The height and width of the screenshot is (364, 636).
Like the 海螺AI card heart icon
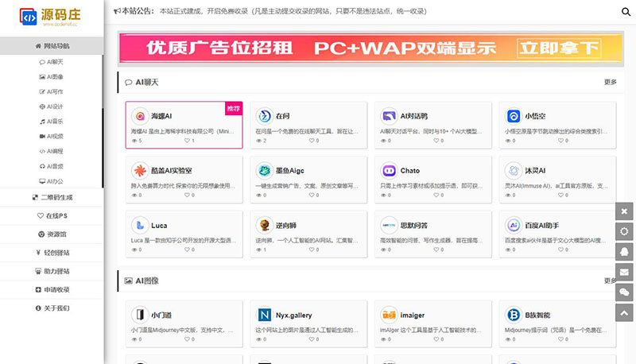click(x=187, y=141)
